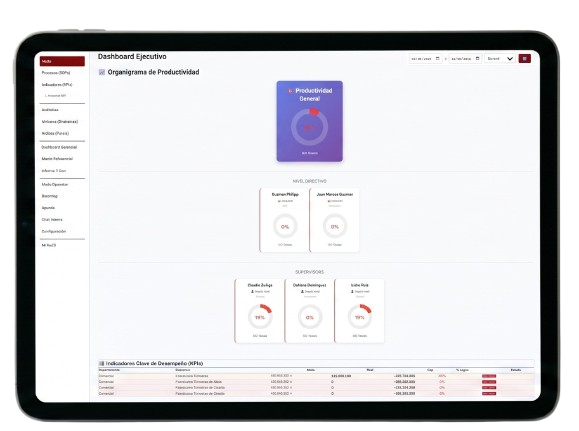This screenshot has width=579, height=431.
Task: Open Indicadores (KPIs) in the sidebar
Action: click(57, 85)
